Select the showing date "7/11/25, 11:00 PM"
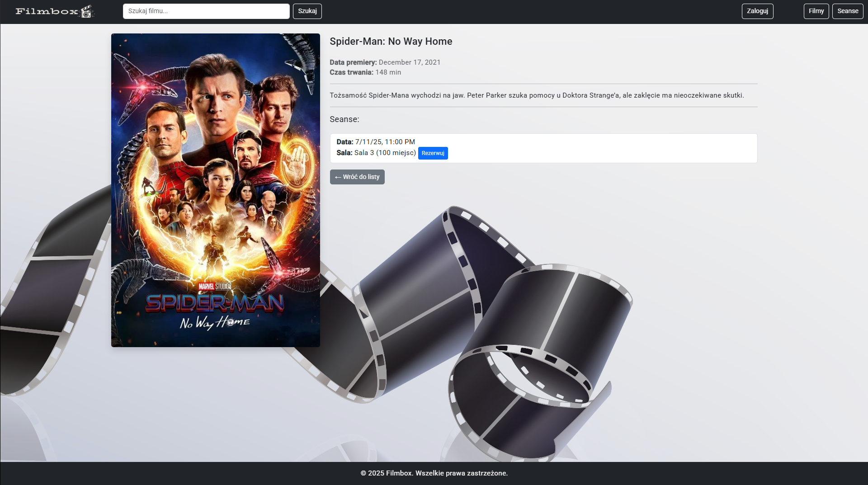The width and height of the screenshot is (868, 485). coord(385,142)
